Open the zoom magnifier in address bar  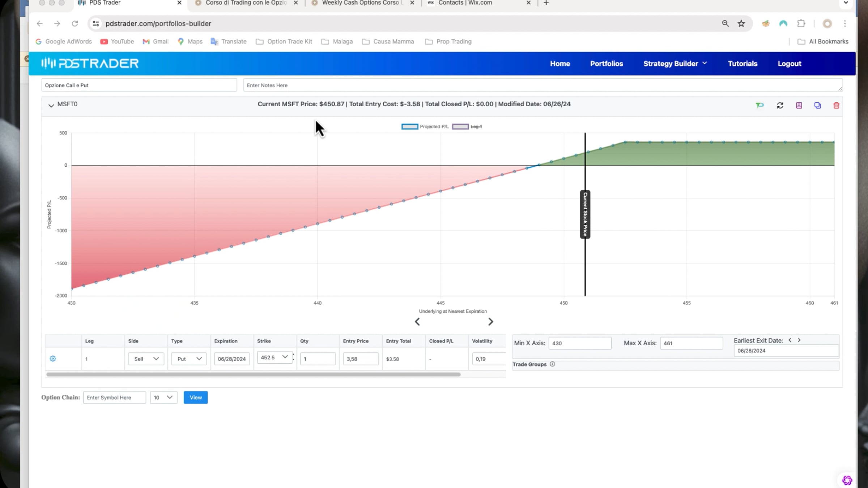(725, 23)
